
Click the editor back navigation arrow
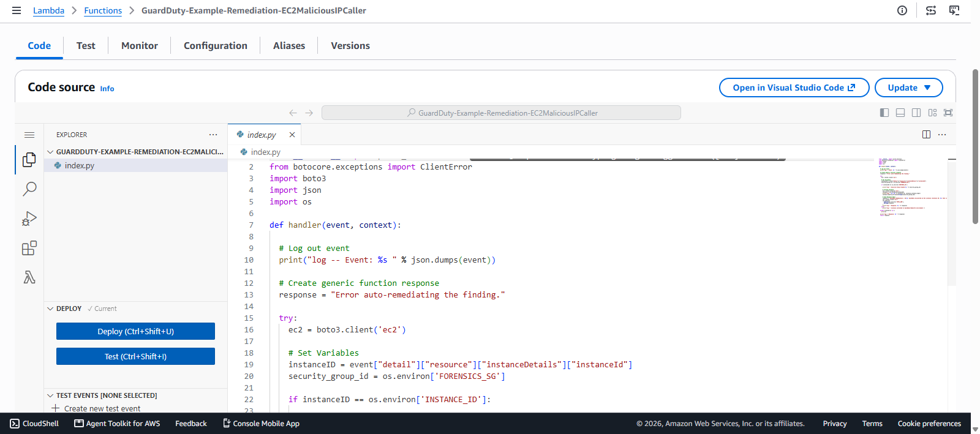(293, 113)
